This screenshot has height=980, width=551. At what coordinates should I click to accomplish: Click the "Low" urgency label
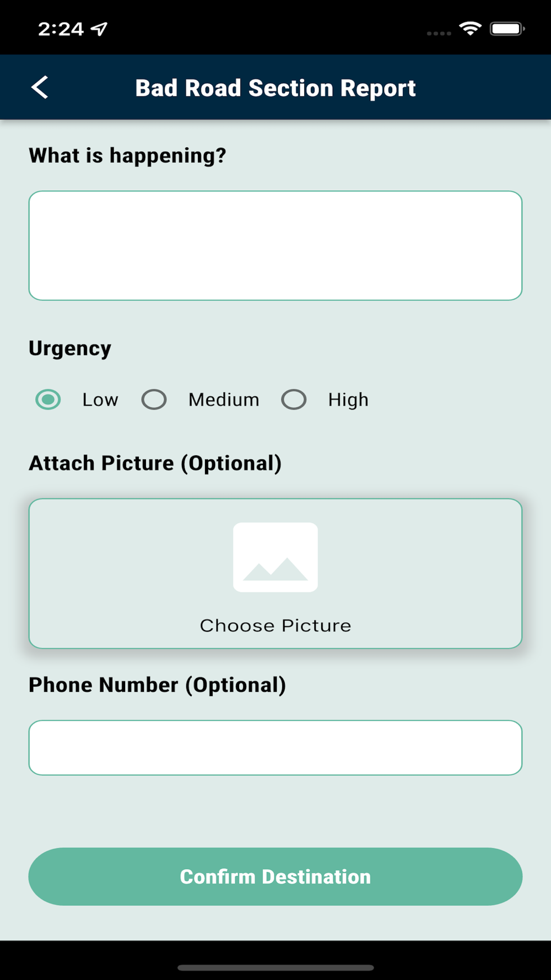click(x=100, y=400)
